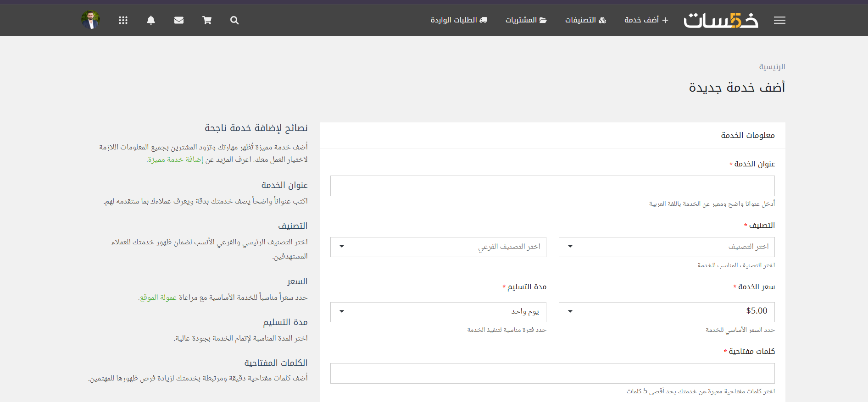Expand the subcategory dropdown (اختر التصنيف الفرعي)

[x=438, y=247]
